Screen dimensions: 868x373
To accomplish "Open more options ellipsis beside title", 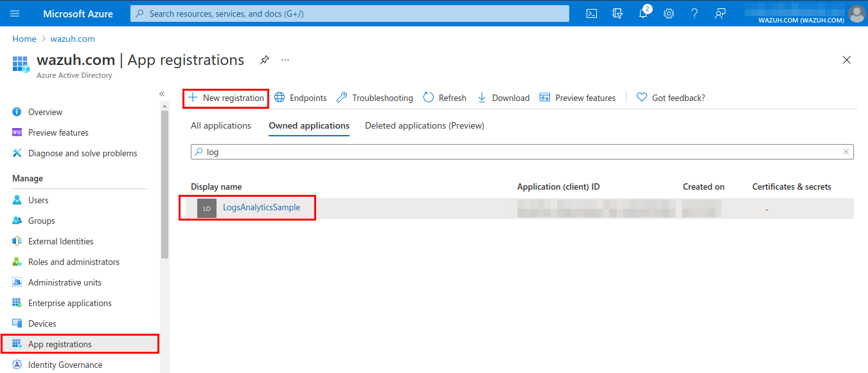I will pos(285,60).
